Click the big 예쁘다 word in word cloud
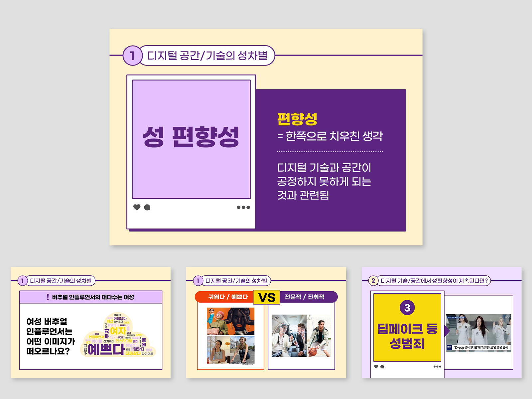532x399 pixels. [x=106, y=349]
